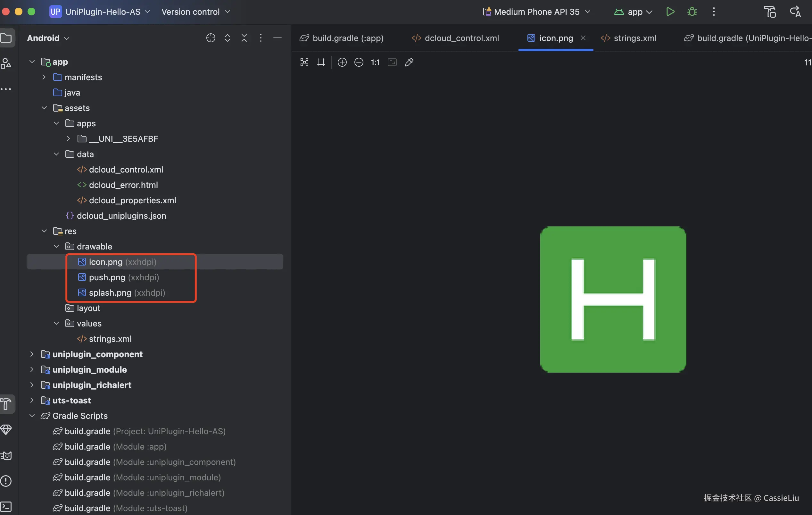The image size is (812, 515).
Task: Zoom in on icon.png preview
Action: coord(342,63)
